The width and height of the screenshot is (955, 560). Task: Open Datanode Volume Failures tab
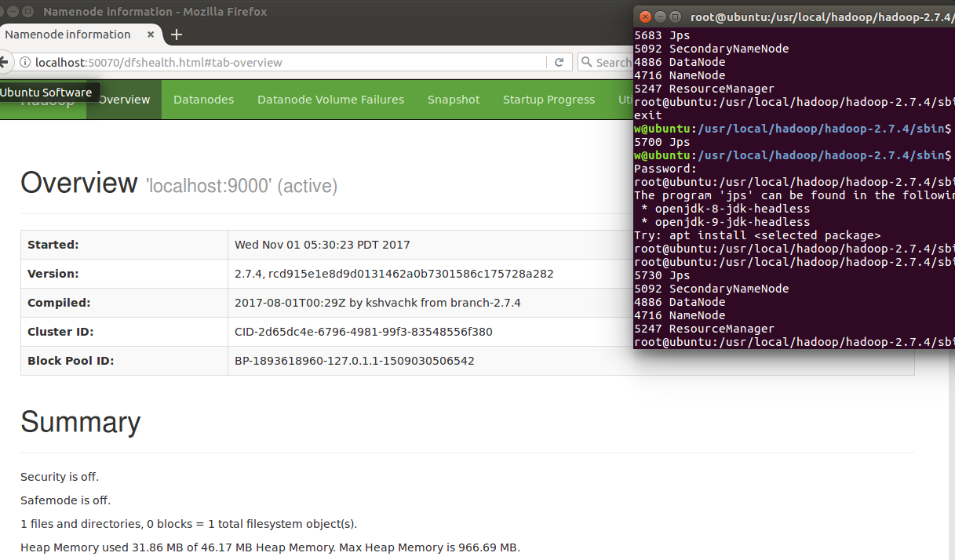[x=331, y=100]
